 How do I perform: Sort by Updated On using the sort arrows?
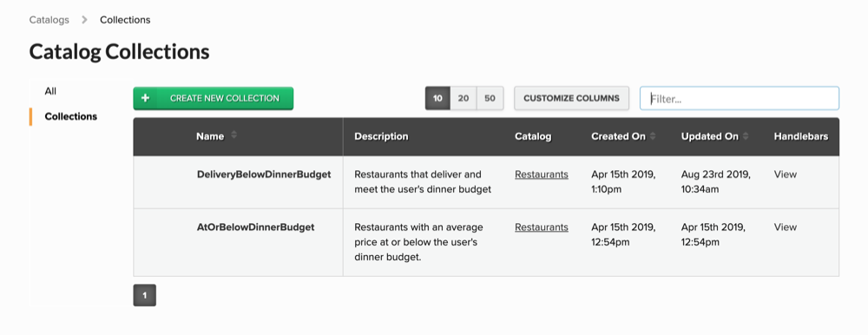746,135
